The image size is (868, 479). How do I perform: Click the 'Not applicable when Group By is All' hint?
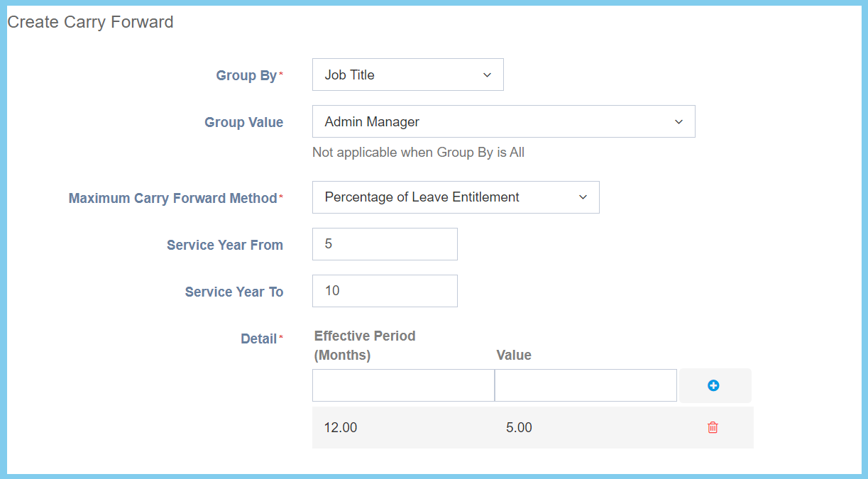[418, 152]
